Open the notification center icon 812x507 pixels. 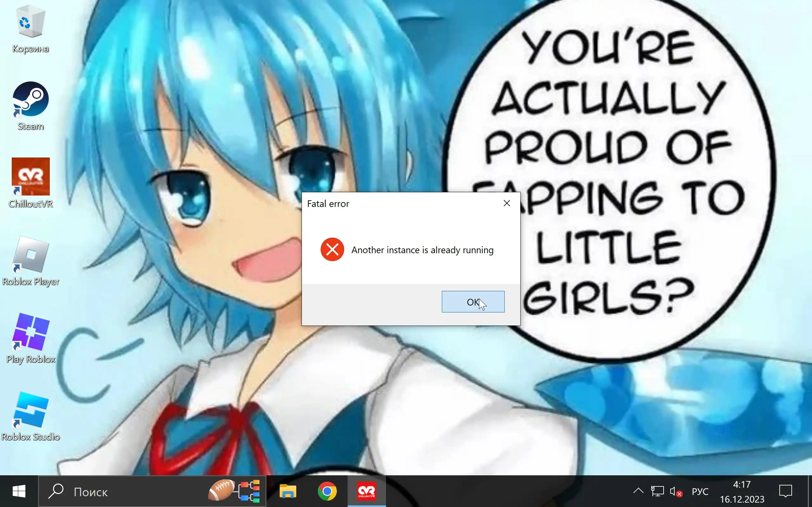(x=785, y=491)
